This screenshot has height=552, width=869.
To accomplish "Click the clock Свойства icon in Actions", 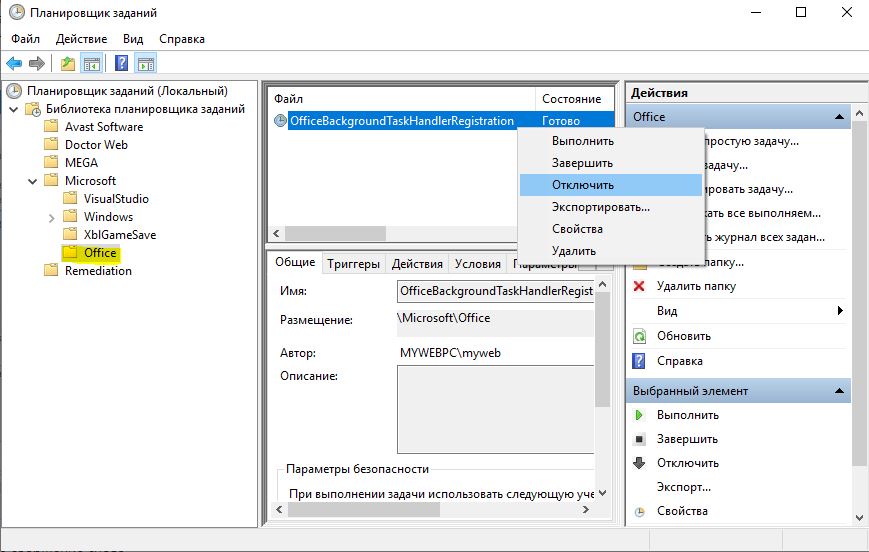I will tap(640, 512).
